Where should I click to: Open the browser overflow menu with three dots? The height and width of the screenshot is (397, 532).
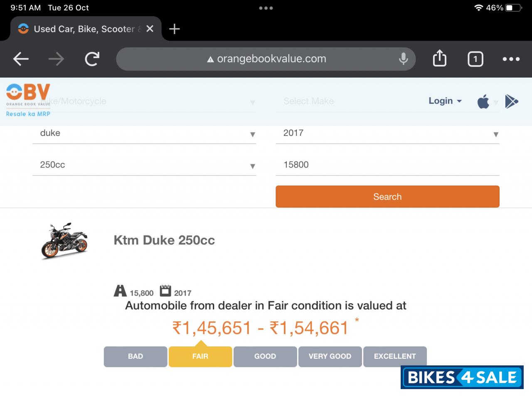[x=511, y=59]
